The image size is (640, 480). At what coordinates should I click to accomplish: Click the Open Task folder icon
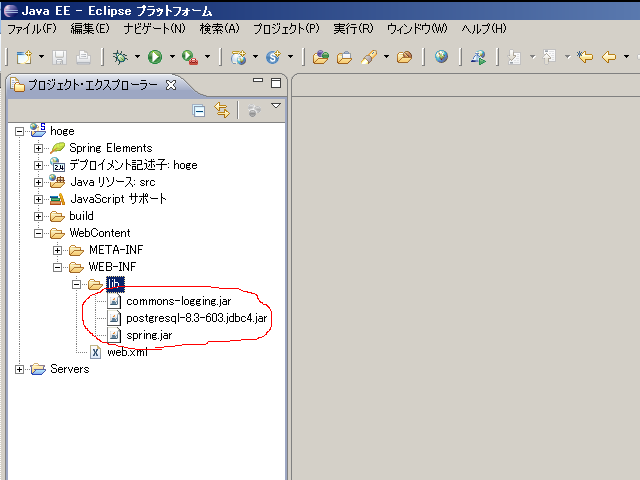click(344, 57)
